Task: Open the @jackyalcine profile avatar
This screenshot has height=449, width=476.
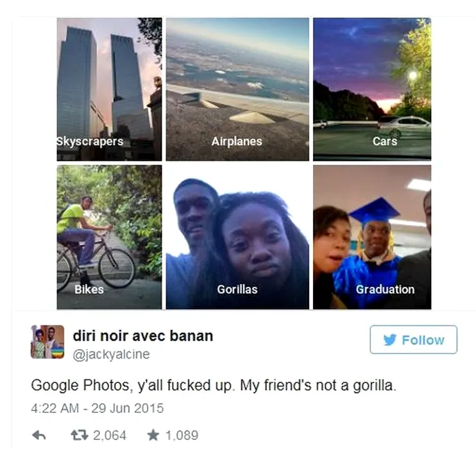Action: (x=47, y=342)
